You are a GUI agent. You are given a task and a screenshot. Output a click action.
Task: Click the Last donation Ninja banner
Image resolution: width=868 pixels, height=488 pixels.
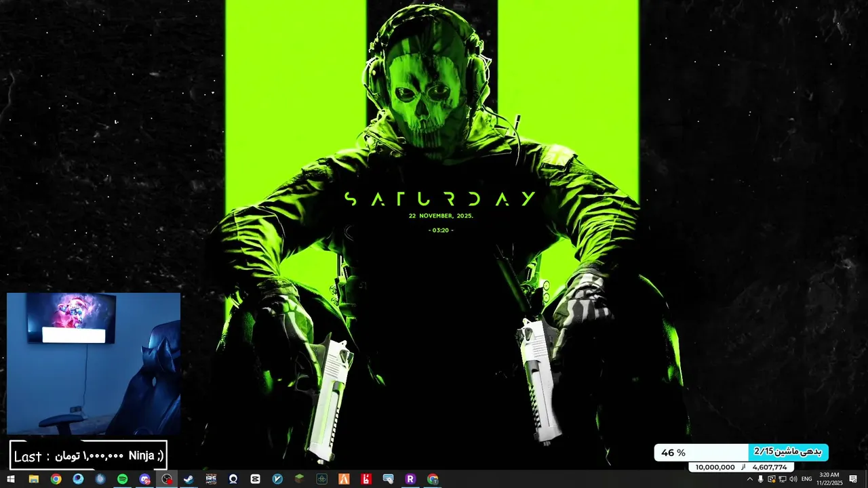tap(88, 455)
